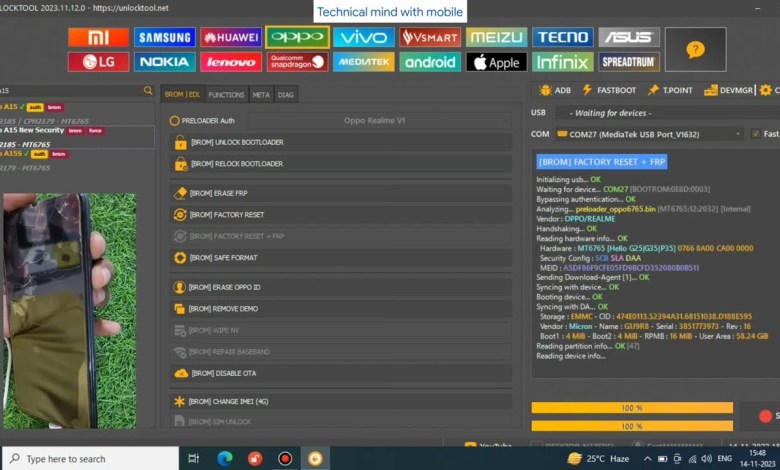This screenshot has width=780, height=470.
Task: Click [BROM] ERASE OPPO ID
Action: click(341, 287)
